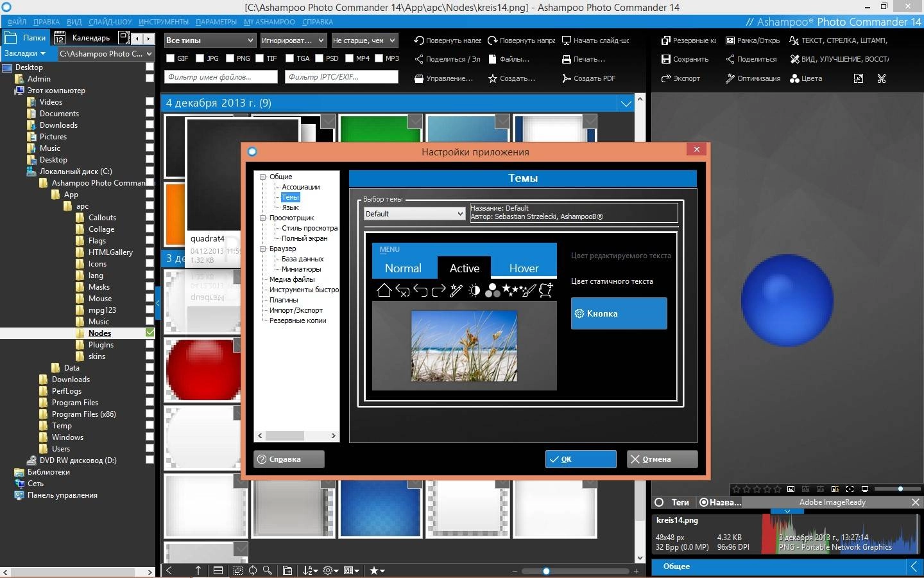Open the ВИД menu

(x=74, y=22)
